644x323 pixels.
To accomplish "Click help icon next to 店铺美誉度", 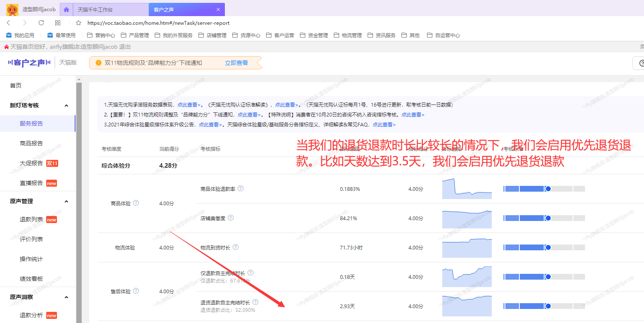I will coord(231,218).
